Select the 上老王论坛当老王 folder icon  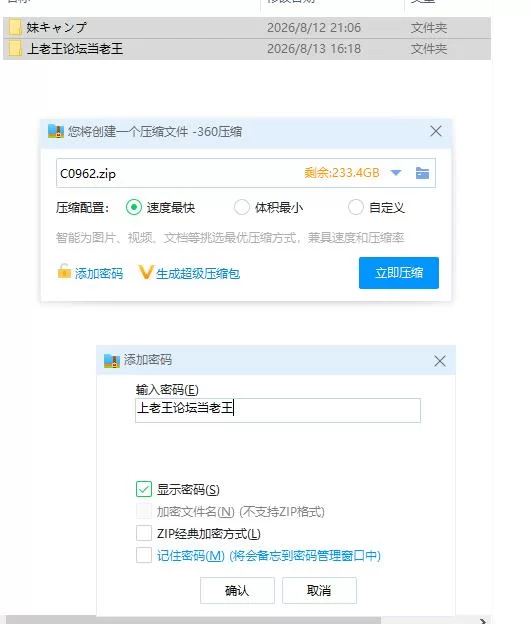point(15,49)
